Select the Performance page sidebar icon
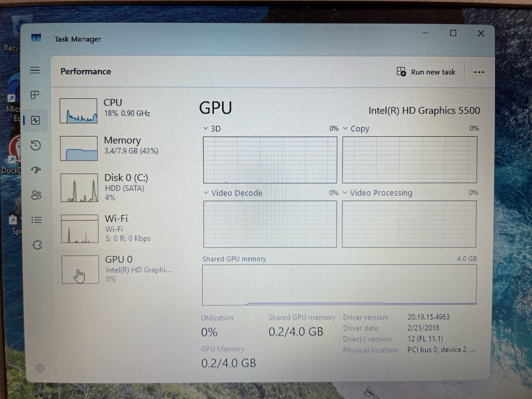 [36, 120]
